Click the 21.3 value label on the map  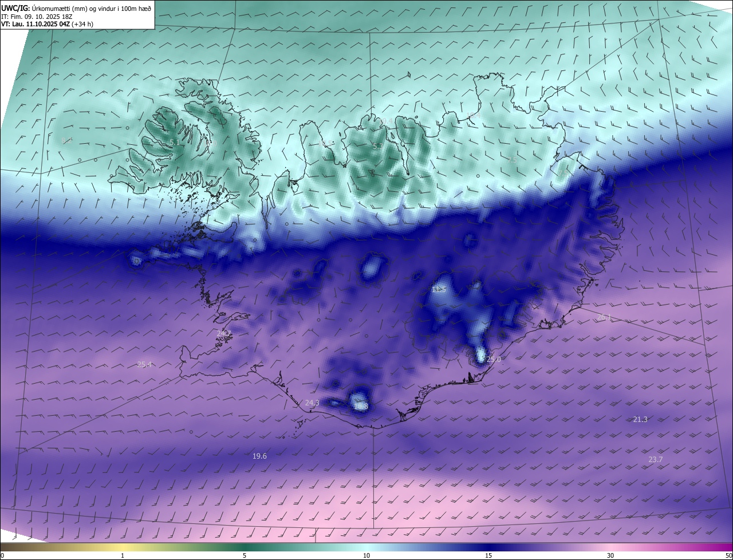[x=640, y=420]
